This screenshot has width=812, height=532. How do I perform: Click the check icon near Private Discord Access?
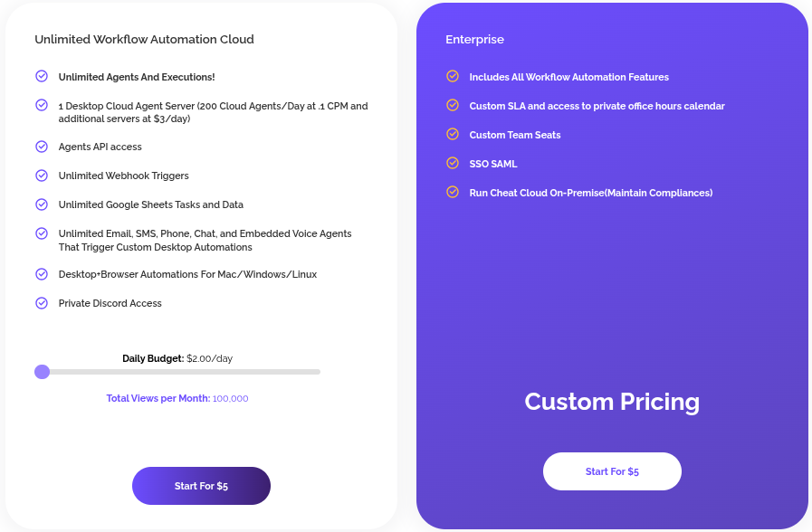(x=42, y=303)
